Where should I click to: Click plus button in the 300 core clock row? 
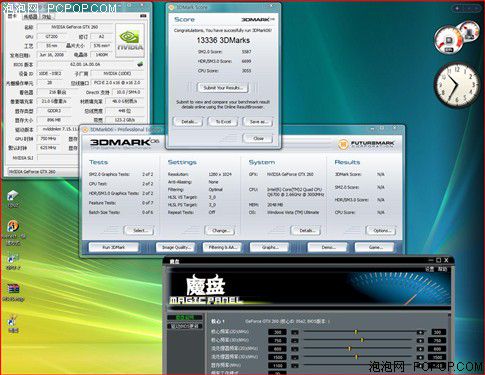point(421,332)
